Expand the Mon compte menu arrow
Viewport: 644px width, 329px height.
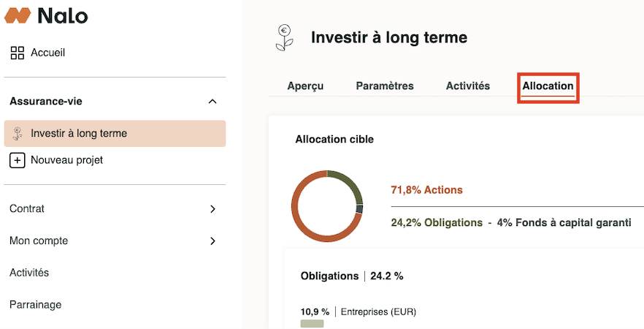212,241
